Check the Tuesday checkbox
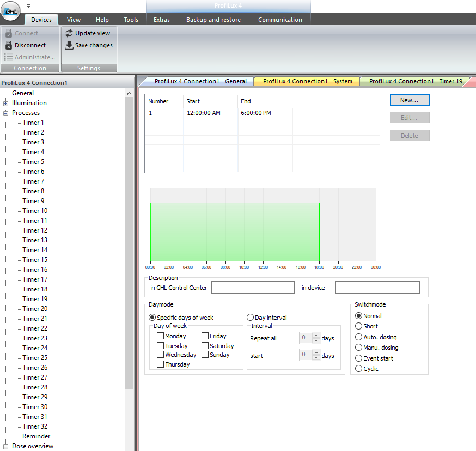 pyautogui.click(x=160, y=346)
